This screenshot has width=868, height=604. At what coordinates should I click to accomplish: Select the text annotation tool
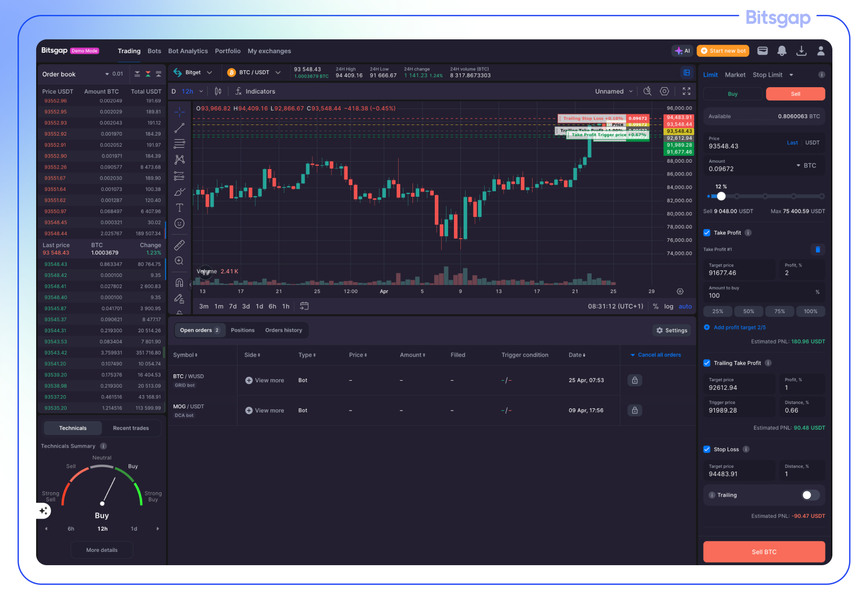point(180,208)
